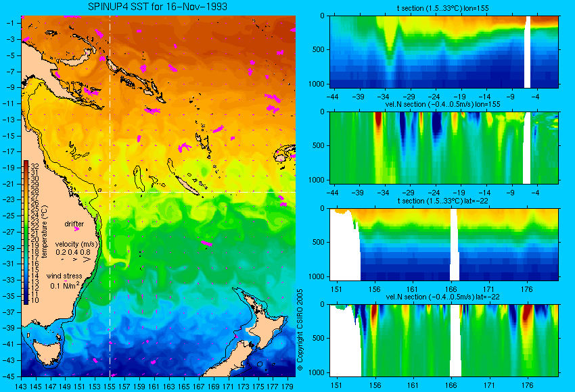Click the magenta drifter marker under 'drifter' label
This screenshot has height=392, width=575.
pos(76,229)
